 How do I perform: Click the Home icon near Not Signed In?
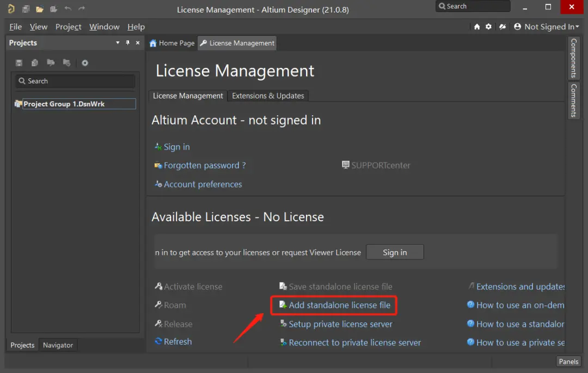coord(477,27)
